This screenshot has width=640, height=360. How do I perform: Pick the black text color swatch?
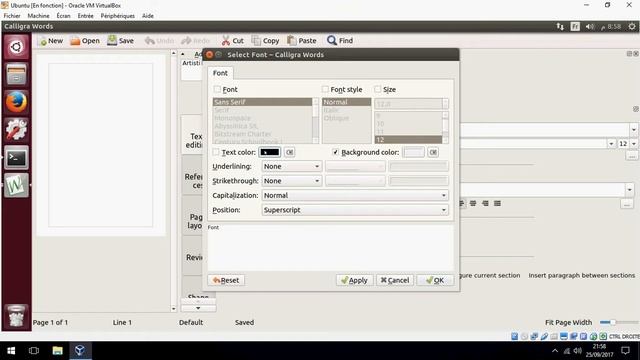[x=270, y=152]
